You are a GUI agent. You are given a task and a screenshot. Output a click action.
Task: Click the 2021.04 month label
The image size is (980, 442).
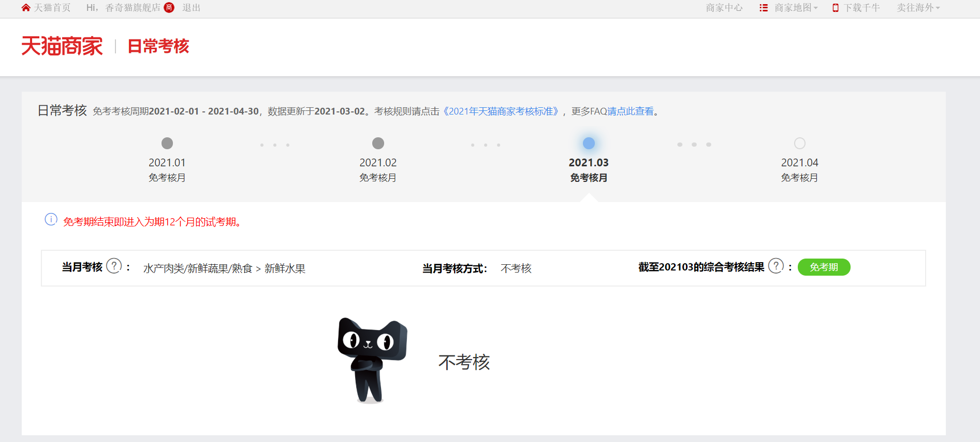point(800,163)
